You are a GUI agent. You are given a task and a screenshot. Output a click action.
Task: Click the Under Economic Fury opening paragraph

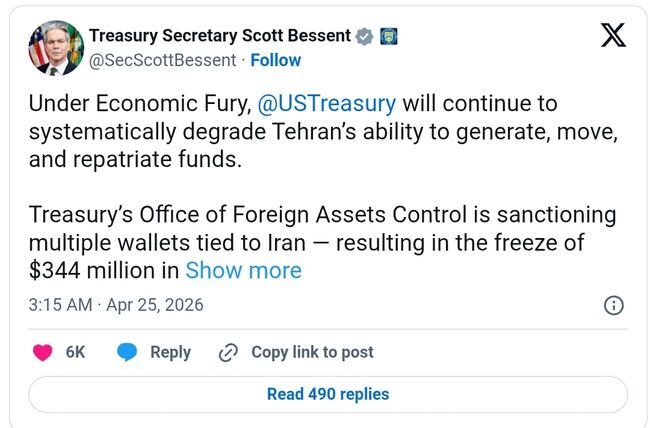(x=320, y=132)
